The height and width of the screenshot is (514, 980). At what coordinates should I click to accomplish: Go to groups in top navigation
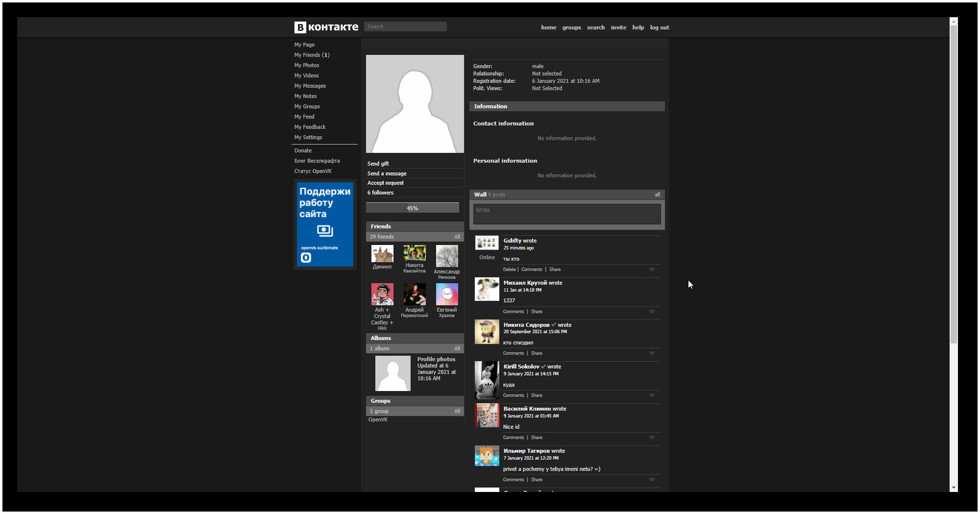click(x=571, y=27)
